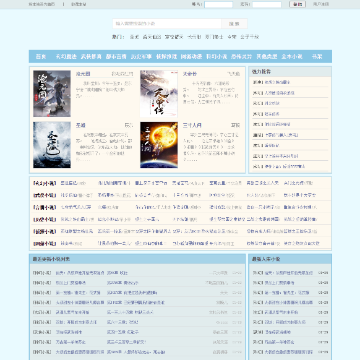Viewport: 360px width, 360px height.
Task: Go to the 首页 navigation tab
Action: [x=41, y=57]
